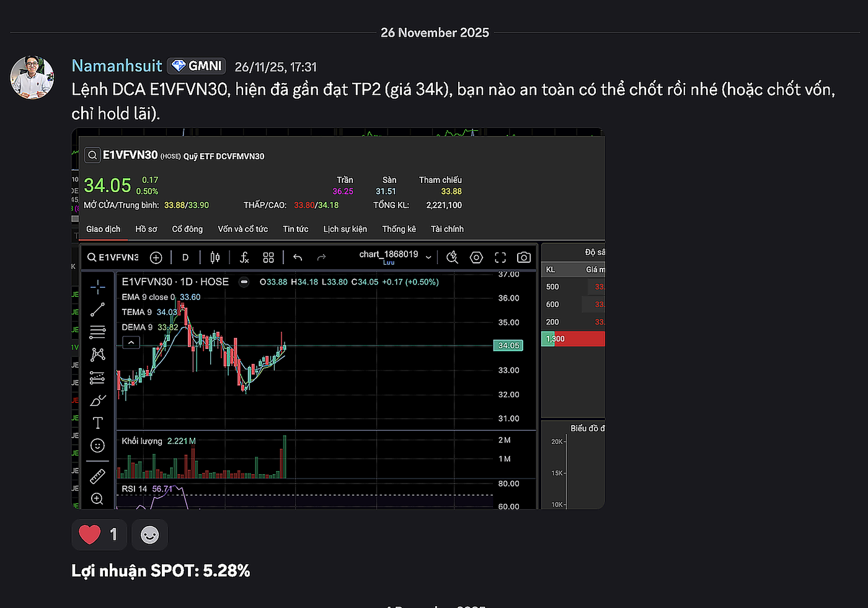868x608 pixels.
Task: Open the D timeframe interval selector
Action: coord(185,257)
